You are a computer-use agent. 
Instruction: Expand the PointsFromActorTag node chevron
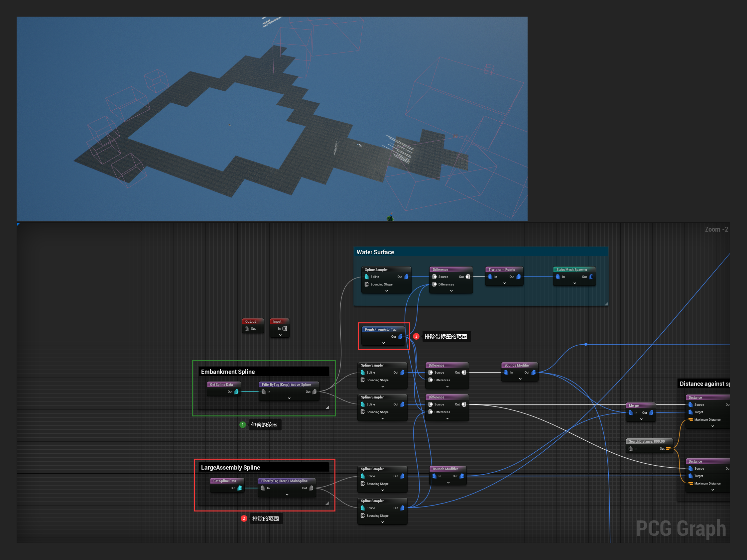[x=383, y=343]
